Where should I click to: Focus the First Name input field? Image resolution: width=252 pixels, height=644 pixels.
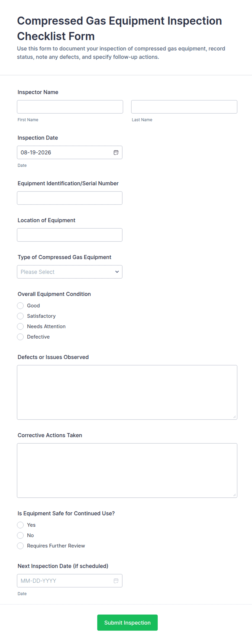[x=70, y=107]
